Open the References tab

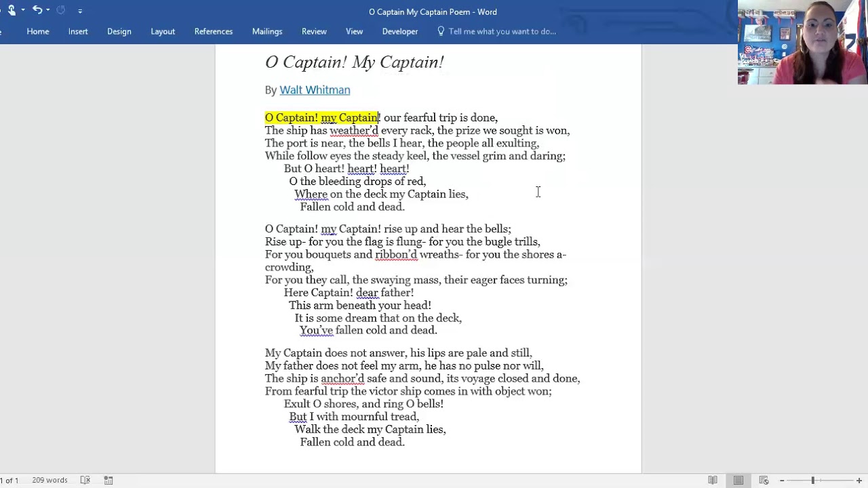[x=214, y=31]
